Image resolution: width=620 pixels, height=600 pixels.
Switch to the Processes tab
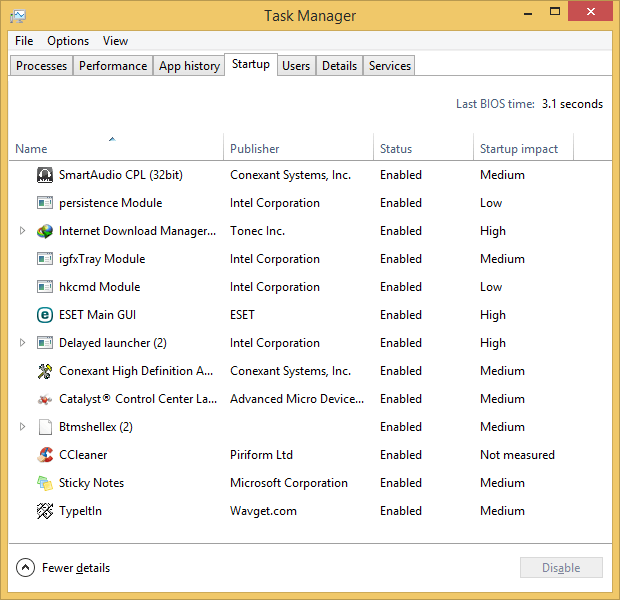click(x=42, y=66)
